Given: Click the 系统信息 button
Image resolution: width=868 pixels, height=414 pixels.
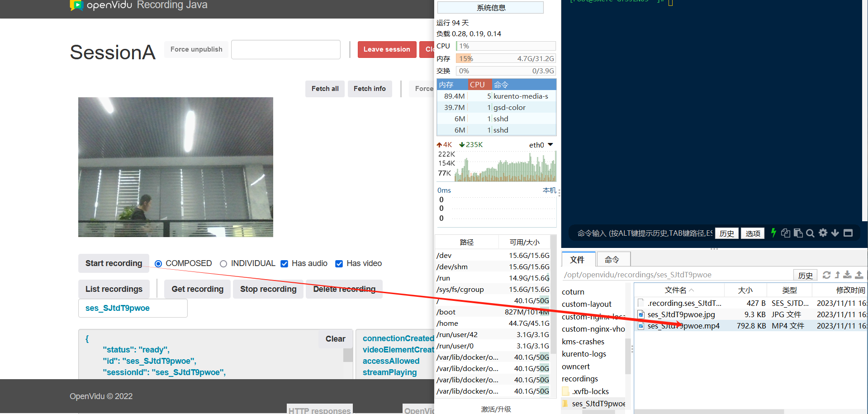Looking at the screenshot, I should click(x=491, y=8).
